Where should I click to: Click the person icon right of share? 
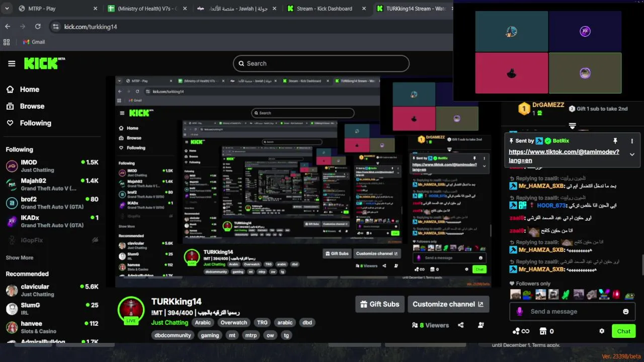pos(481,325)
